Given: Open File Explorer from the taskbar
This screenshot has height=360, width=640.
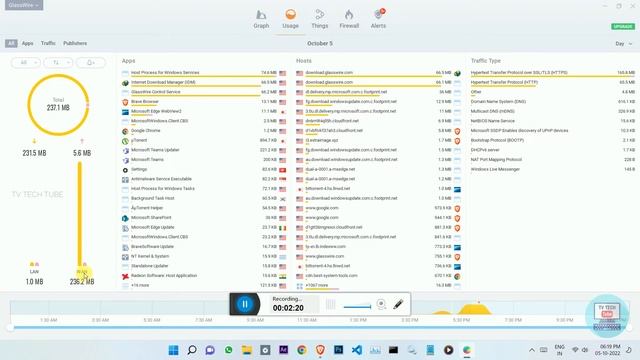Looking at the screenshot, I should click(247, 350).
